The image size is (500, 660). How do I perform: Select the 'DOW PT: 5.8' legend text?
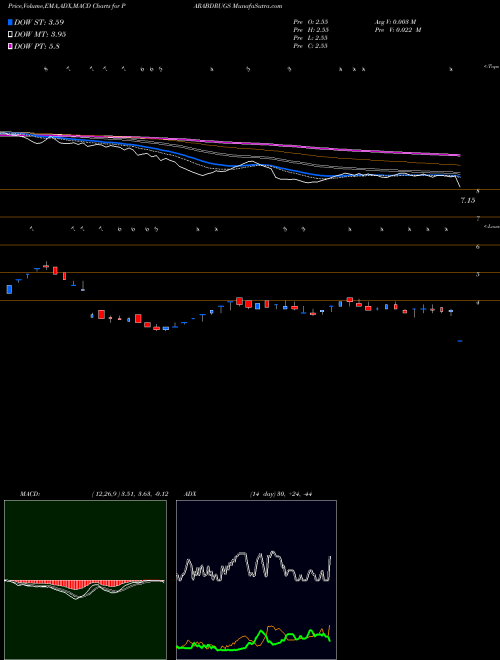[37, 46]
